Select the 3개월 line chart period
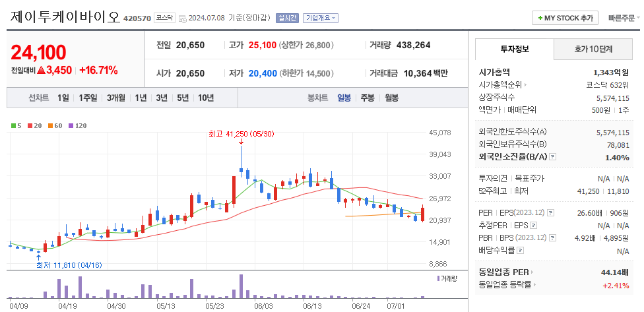Screen dimensions: 644x312 click(x=116, y=98)
